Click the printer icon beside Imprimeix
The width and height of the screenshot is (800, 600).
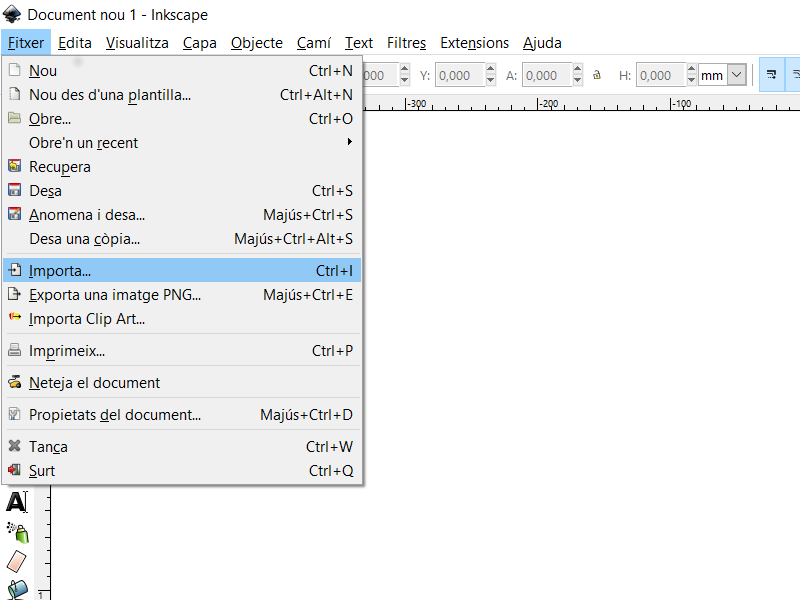[x=15, y=350]
